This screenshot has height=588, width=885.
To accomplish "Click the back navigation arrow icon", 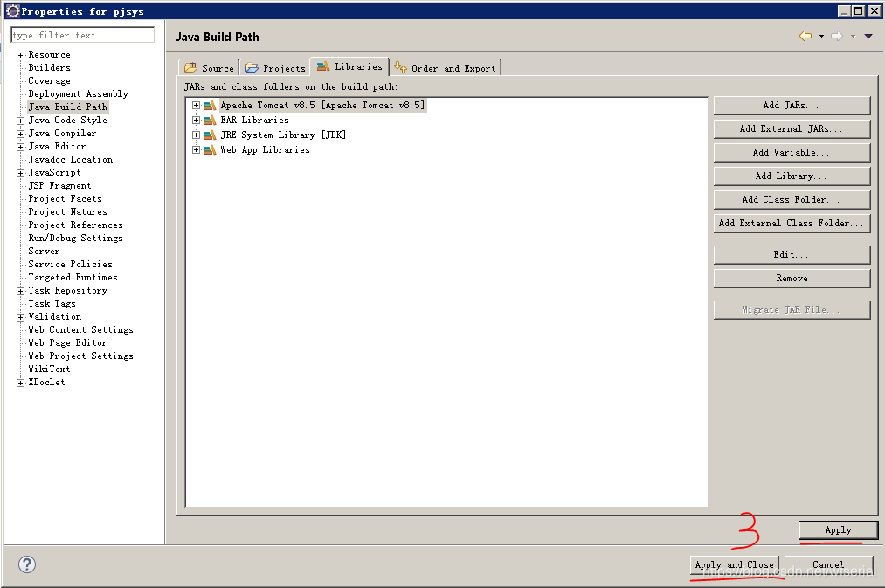I will pyautogui.click(x=805, y=36).
